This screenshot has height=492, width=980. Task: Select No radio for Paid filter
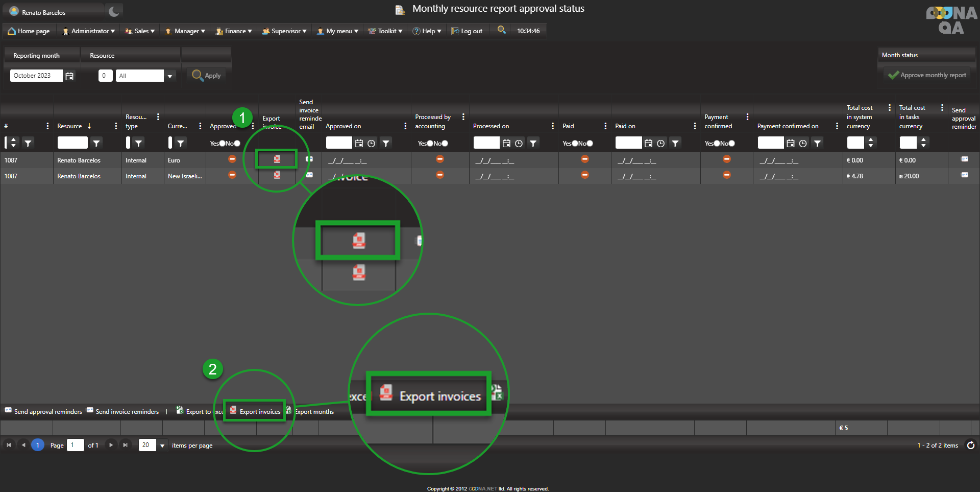(590, 144)
